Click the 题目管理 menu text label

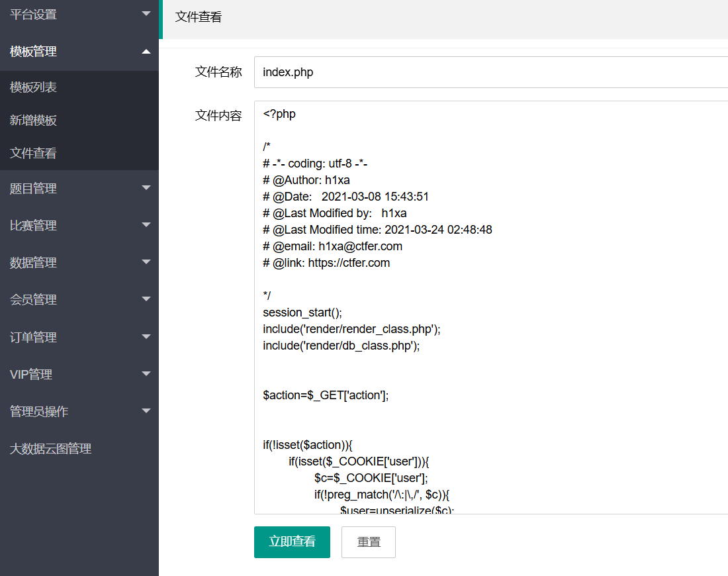[33, 189]
